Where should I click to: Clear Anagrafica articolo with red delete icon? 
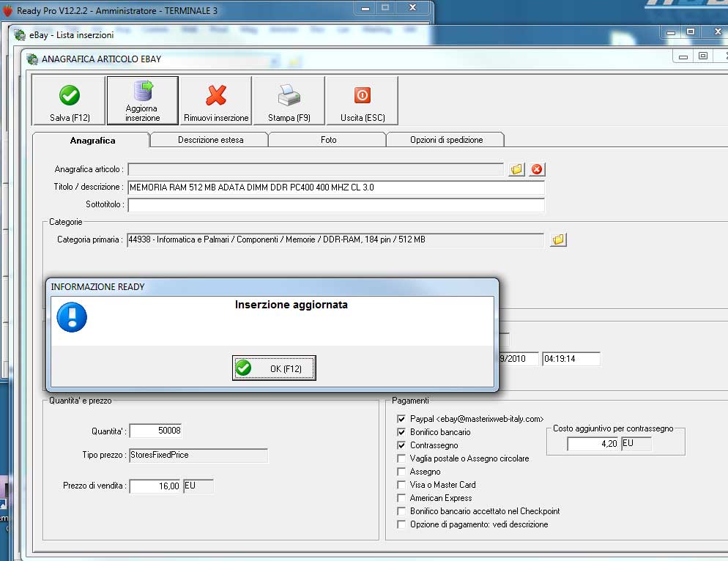(x=537, y=169)
